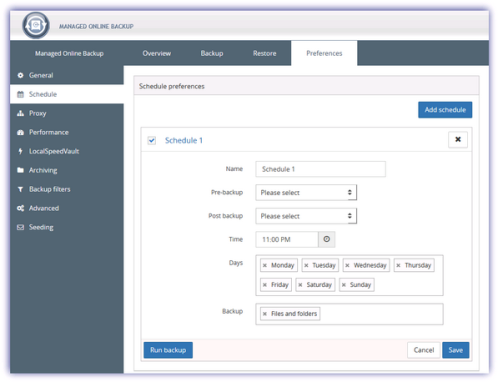Click the Managed Online Backup nav title

click(69, 53)
